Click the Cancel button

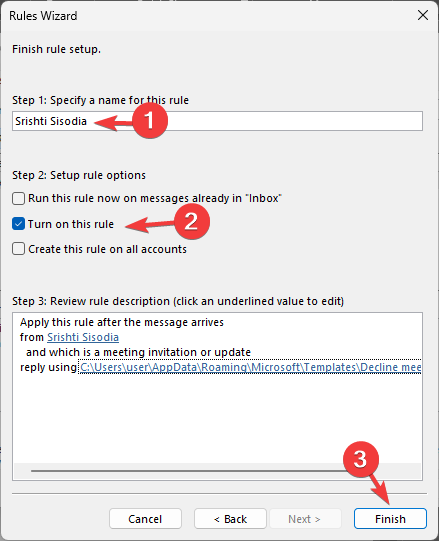pyautogui.click(x=145, y=519)
